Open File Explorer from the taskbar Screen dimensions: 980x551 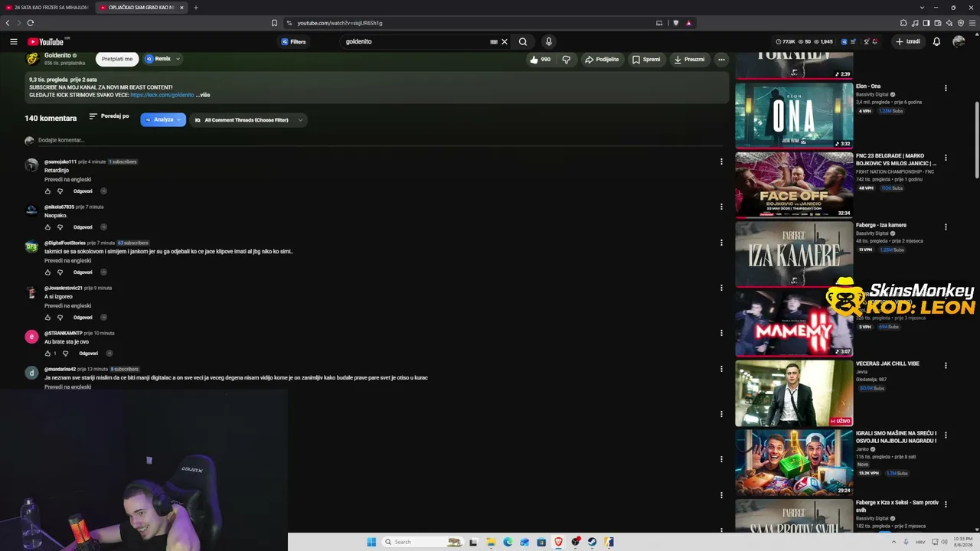tap(491, 542)
